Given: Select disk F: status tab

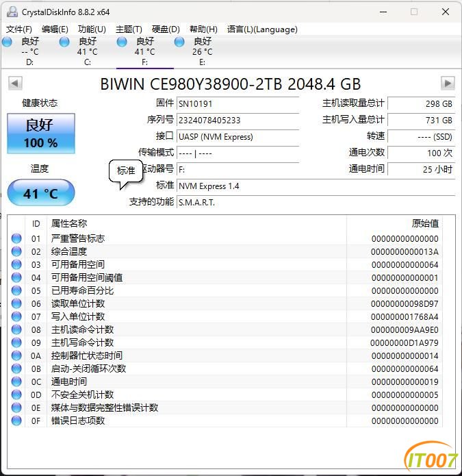Looking at the screenshot, I should pyautogui.click(x=145, y=51).
